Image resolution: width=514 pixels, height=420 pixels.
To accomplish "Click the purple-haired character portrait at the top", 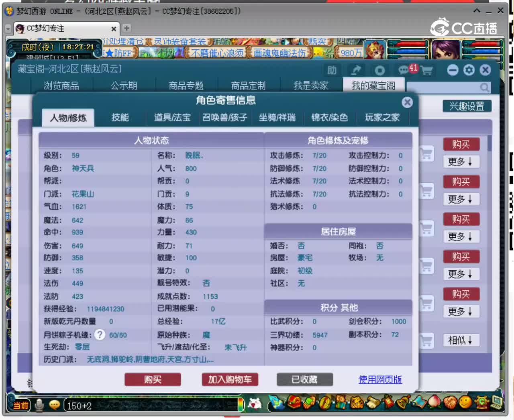I will click(446, 50).
